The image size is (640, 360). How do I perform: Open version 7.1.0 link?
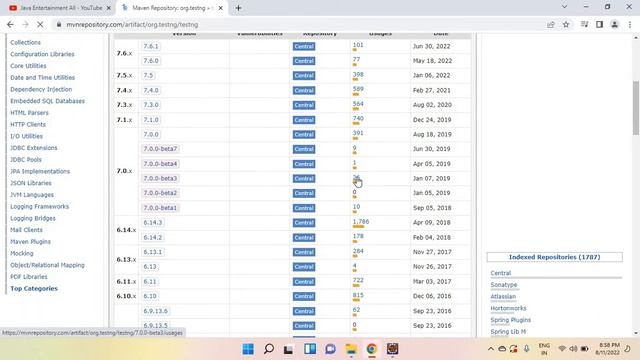pos(151,120)
